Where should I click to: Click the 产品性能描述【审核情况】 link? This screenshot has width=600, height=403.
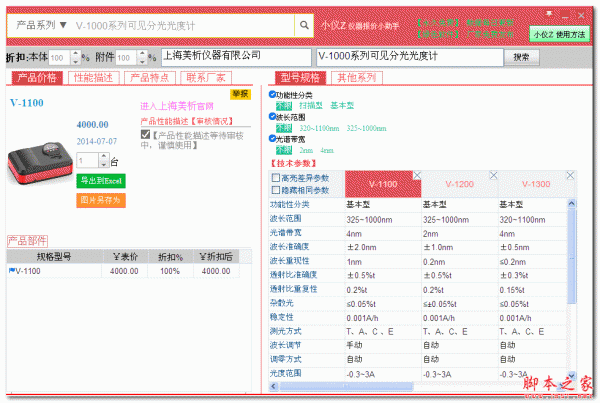187,121
